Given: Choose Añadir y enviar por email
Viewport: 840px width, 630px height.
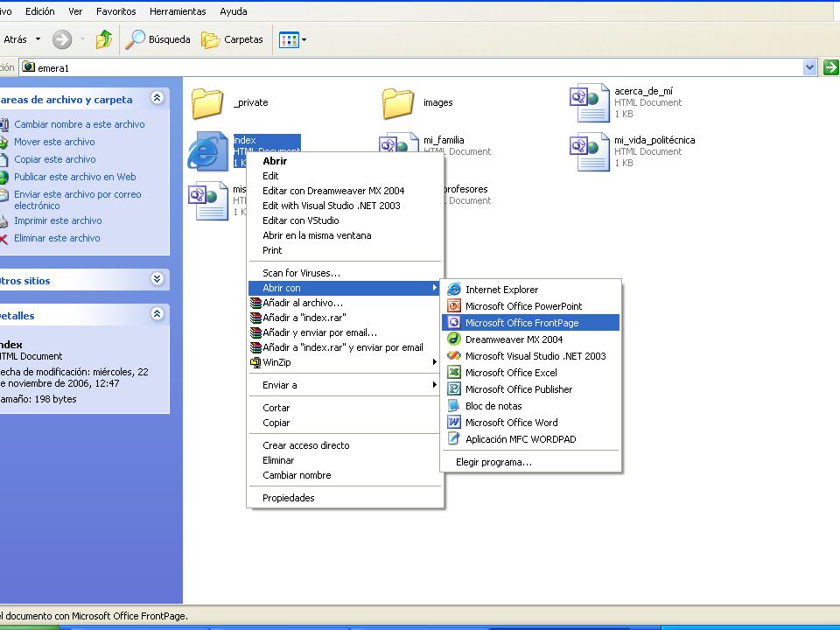Looking at the screenshot, I should click(x=345, y=332).
